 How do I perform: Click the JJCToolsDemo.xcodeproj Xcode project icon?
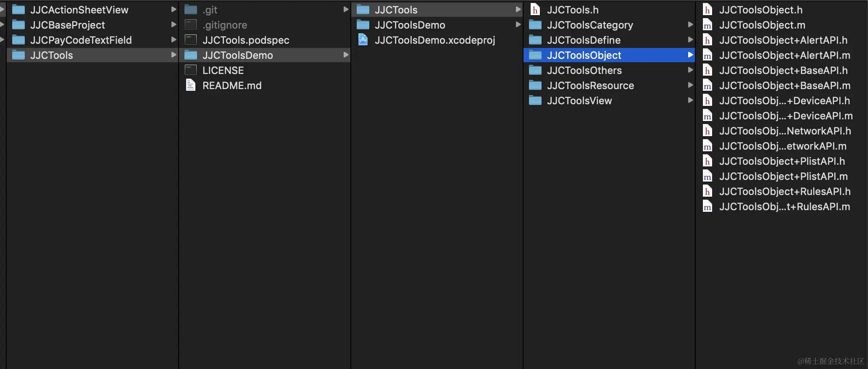pos(363,40)
